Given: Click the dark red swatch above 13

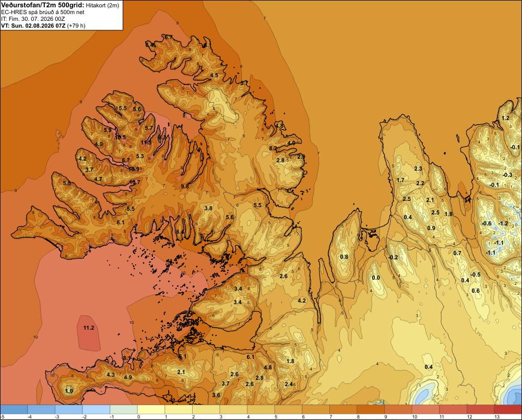Looking at the screenshot, I should pos(508,409).
